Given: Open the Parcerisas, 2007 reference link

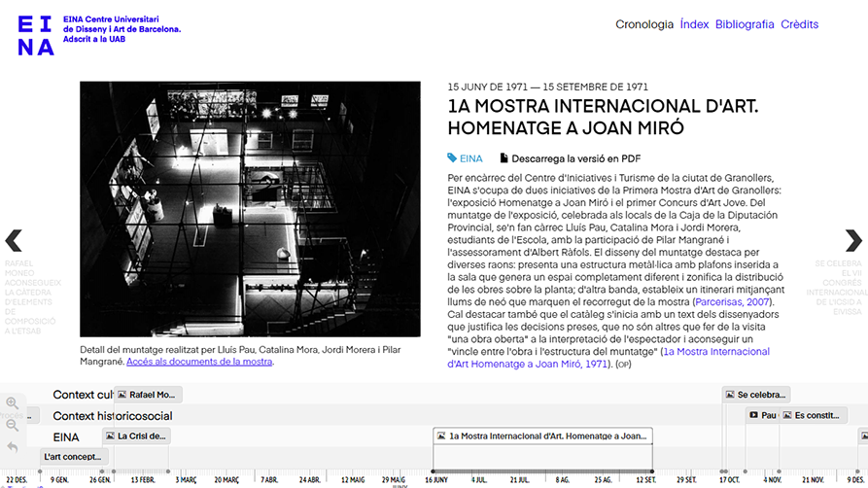Looking at the screenshot, I should [x=732, y=302].
